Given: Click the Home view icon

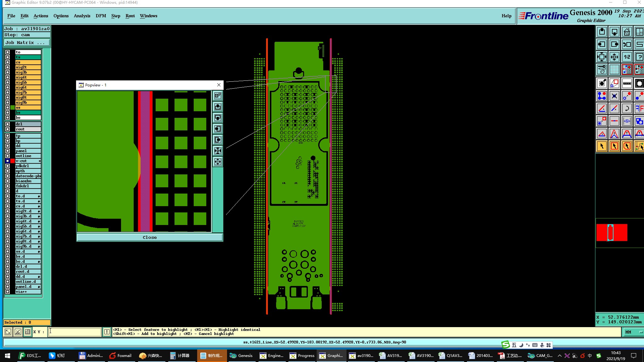Looking at the screenshot, I should [627, 32].
